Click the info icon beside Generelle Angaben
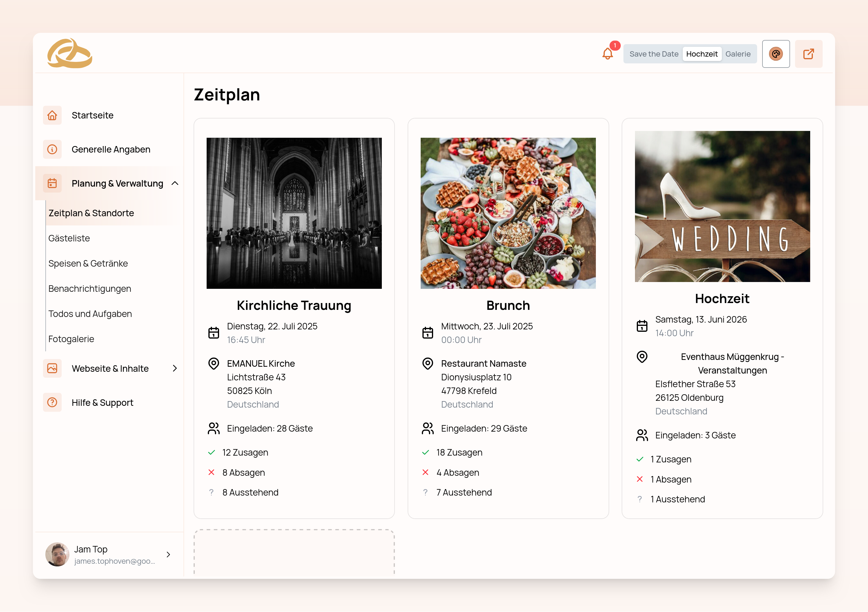This screenshot has height=612, width=868. click(x=52, y=149)
